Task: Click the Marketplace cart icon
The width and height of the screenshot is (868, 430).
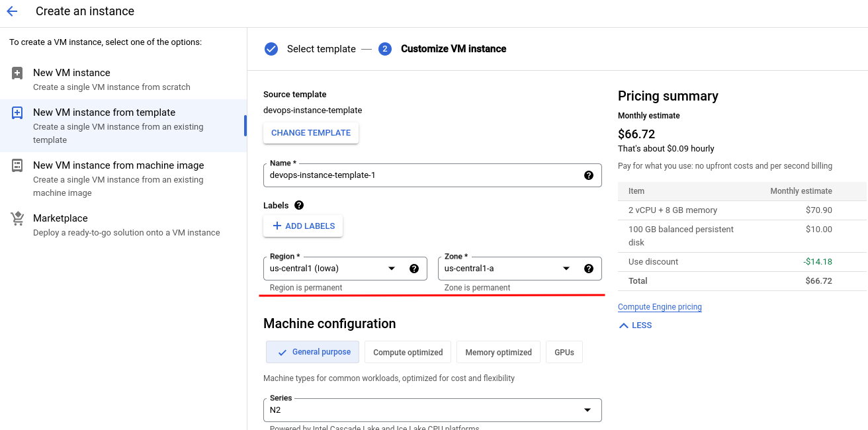Action: click(18, 218)
